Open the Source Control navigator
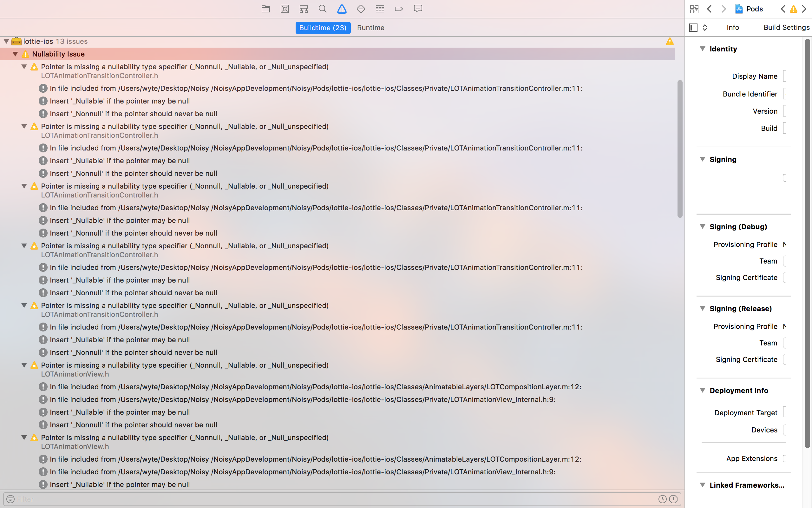This screenshot has width=812, height=508. (x=285, y=9)
